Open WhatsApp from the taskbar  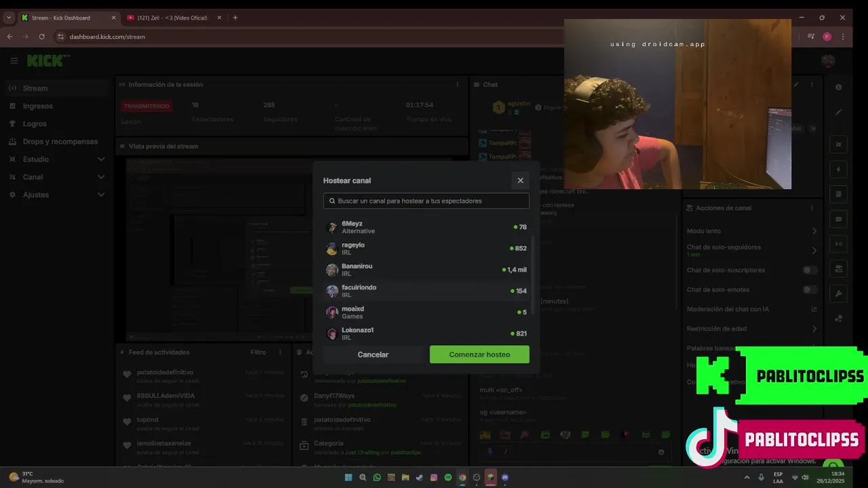pyautogui.click(x=377, y=477)
